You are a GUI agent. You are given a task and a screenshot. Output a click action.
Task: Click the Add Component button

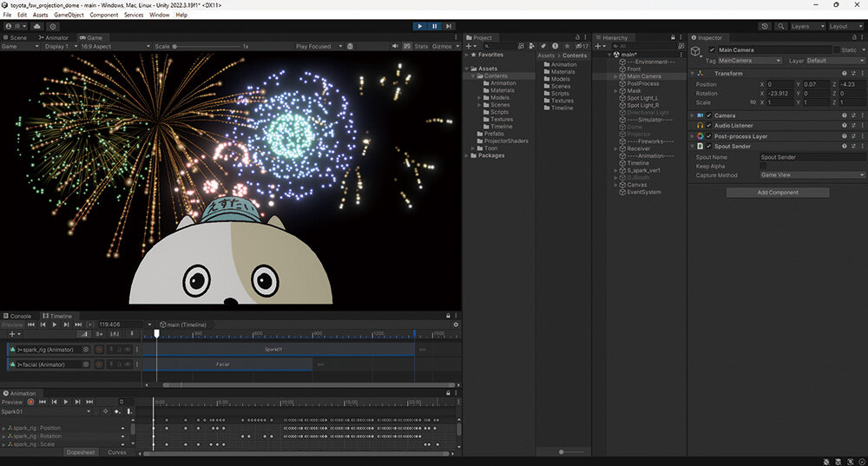coord(777,192)
